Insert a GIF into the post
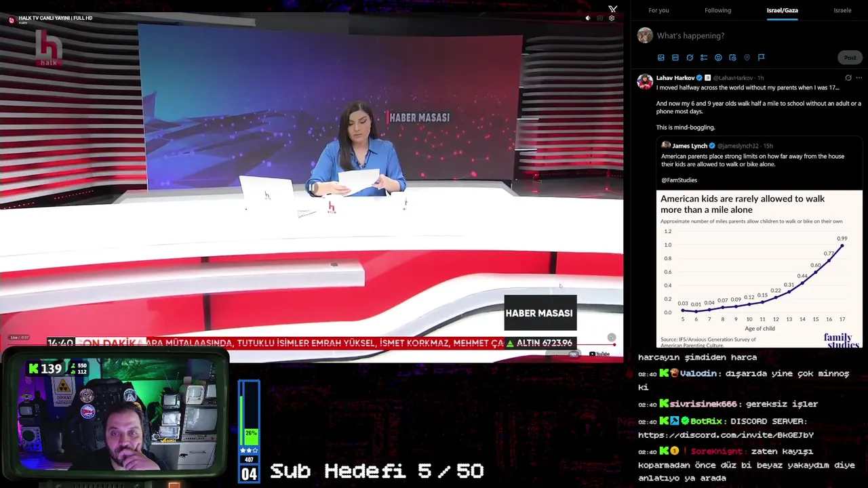 tap(675, 58)
